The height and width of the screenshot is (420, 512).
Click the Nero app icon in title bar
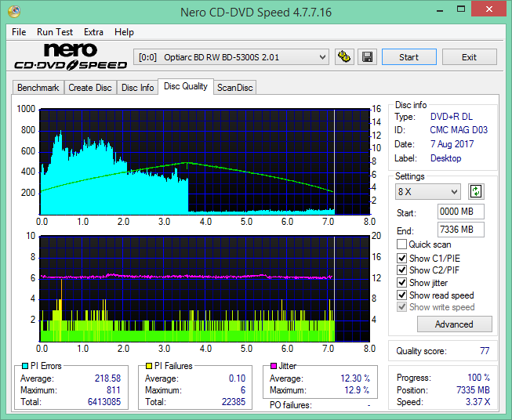tap(14, 12)
